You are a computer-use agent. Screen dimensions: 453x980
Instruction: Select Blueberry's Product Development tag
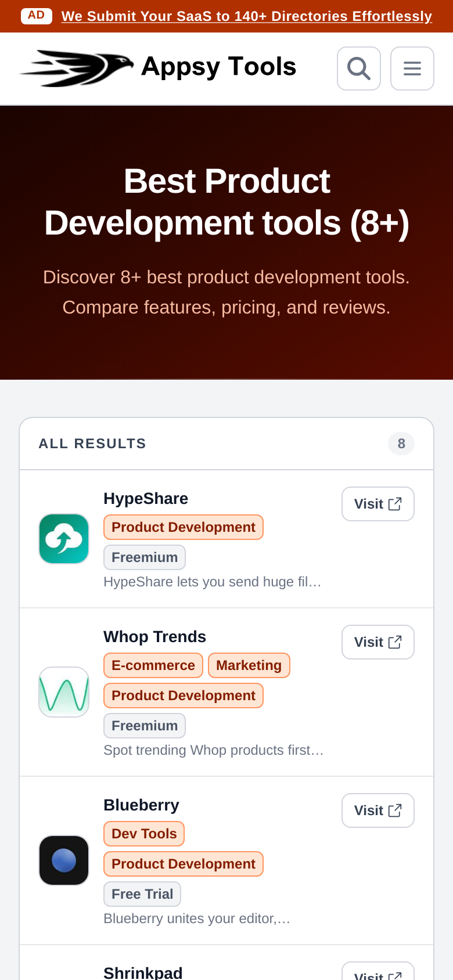(184, 864)
